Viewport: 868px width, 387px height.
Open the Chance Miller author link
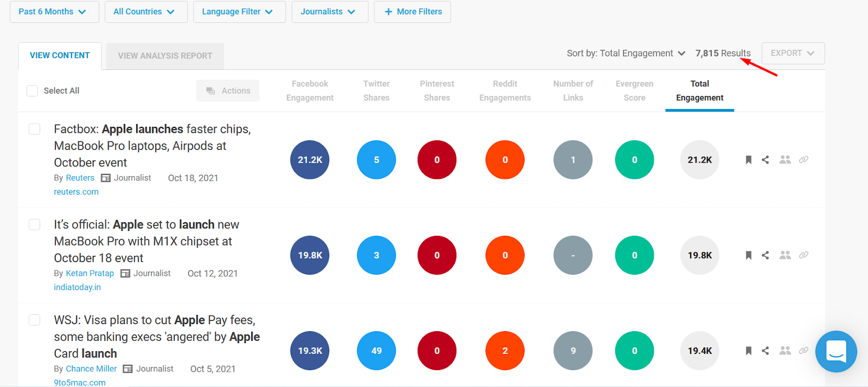91,369
